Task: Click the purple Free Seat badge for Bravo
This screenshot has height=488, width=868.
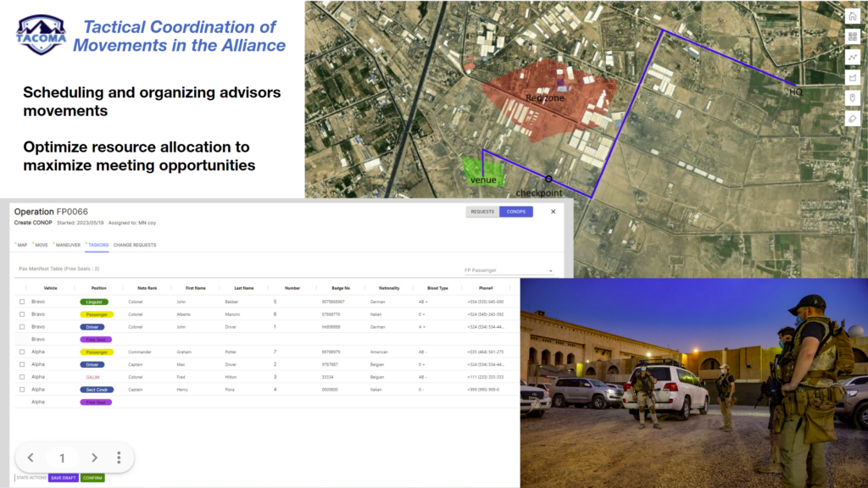Action: click(94, 339)
